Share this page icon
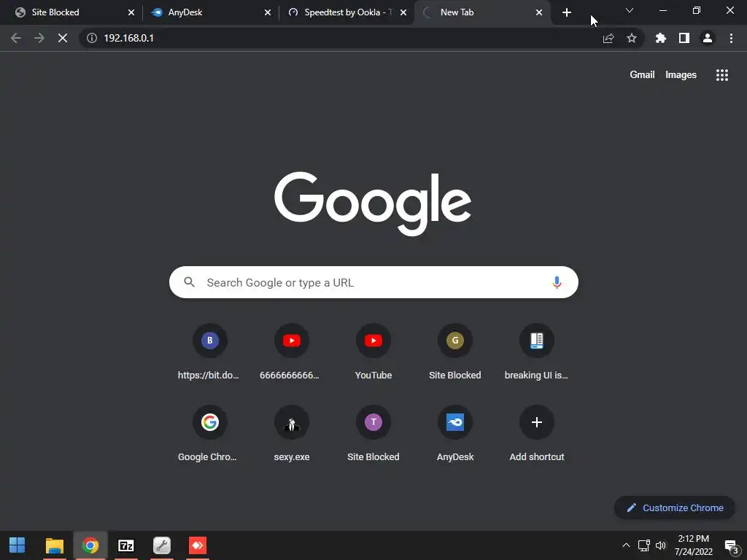747x560 pixels. pos(608,38)
